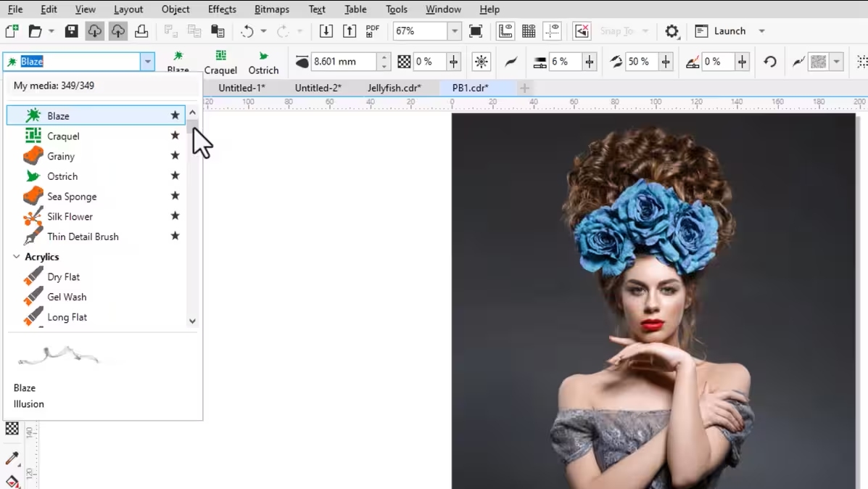This screenshot has height=489, width=868.
Task: Switch to the Jellyfish.cdr tab
Action: [394, 88]
